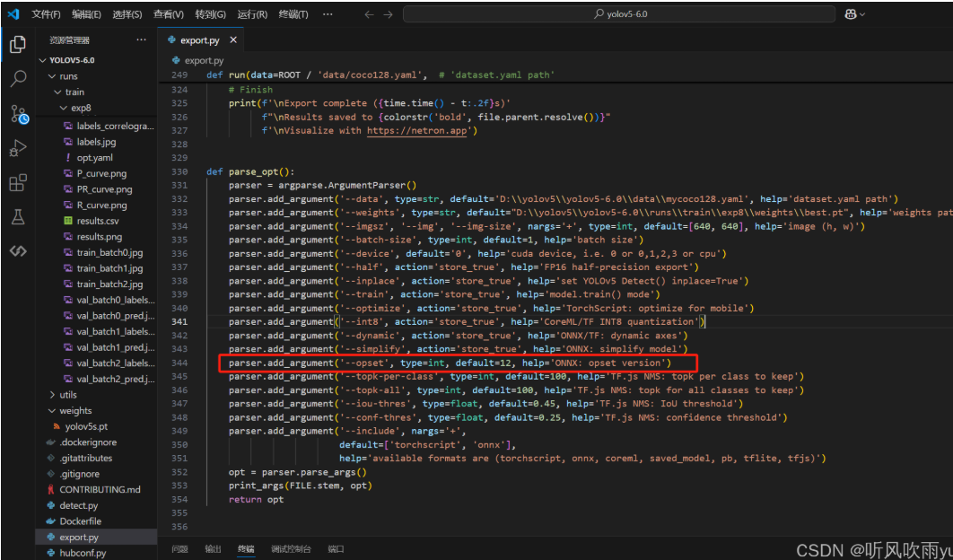953x560 pixels.
Task: Close the export.py editor tab
Action: coord(233,40)
